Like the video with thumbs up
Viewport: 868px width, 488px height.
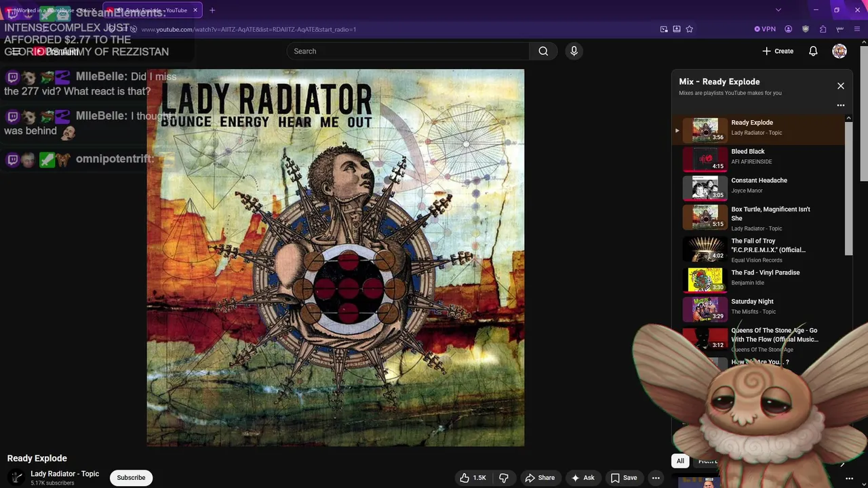tap(473, 478)
